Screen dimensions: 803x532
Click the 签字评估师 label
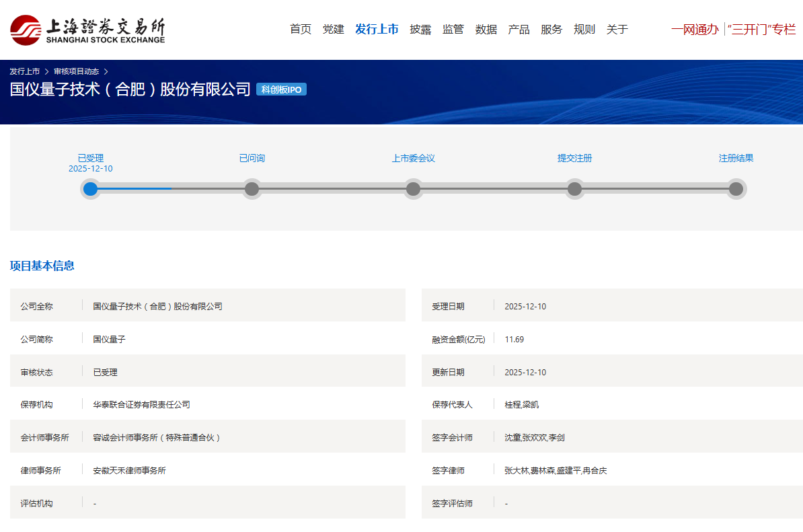[452, 503]
